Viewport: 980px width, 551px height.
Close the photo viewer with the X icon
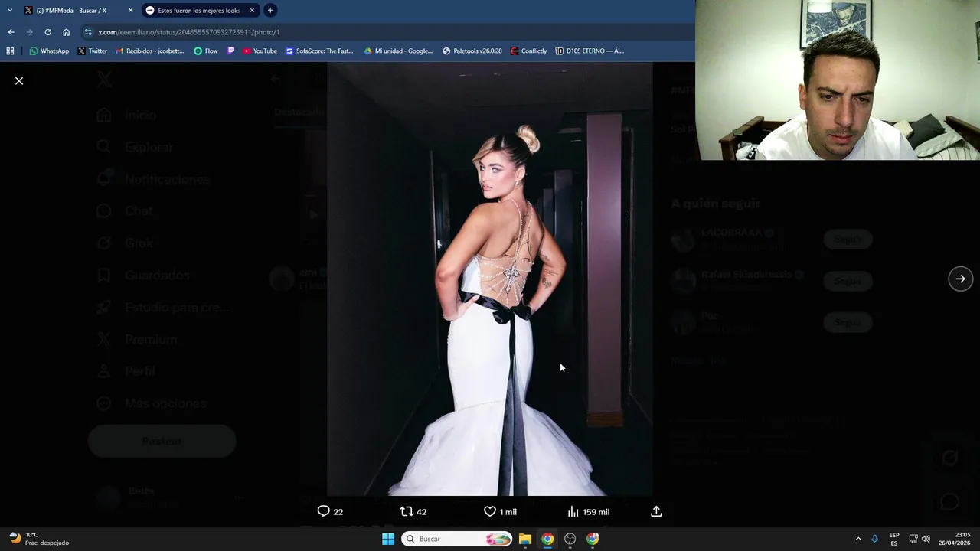[x=19, y=80]
